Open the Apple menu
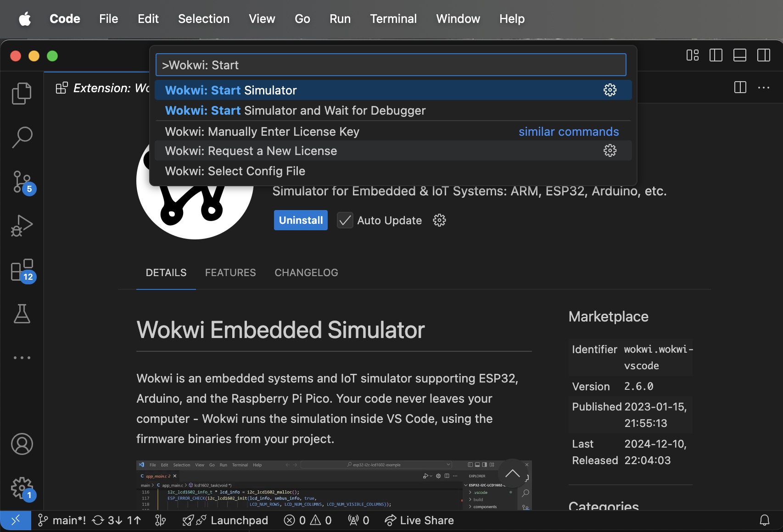 point(25,19)
